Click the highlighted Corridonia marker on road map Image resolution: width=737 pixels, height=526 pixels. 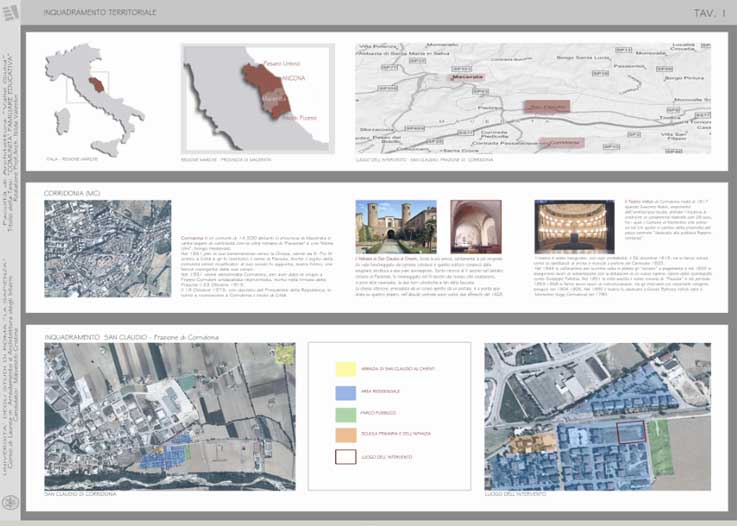[x=562, y=142]
